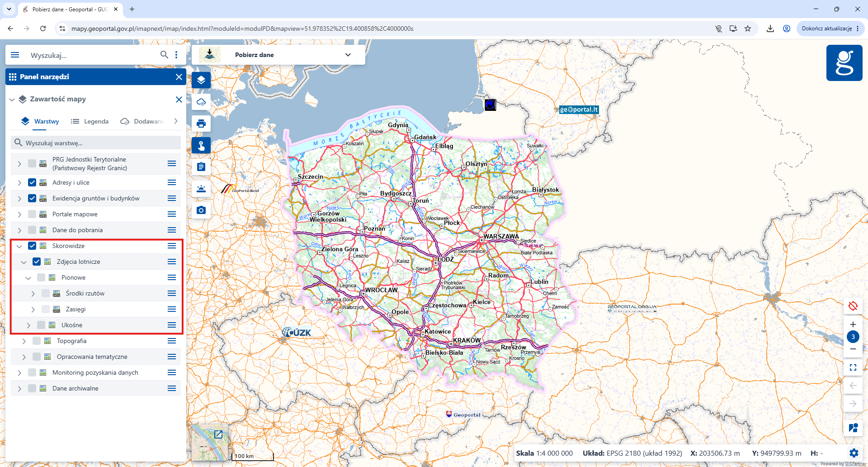The image size is (868, 467).
Task: Go to previous map view arrow
Action: [853, 386]
